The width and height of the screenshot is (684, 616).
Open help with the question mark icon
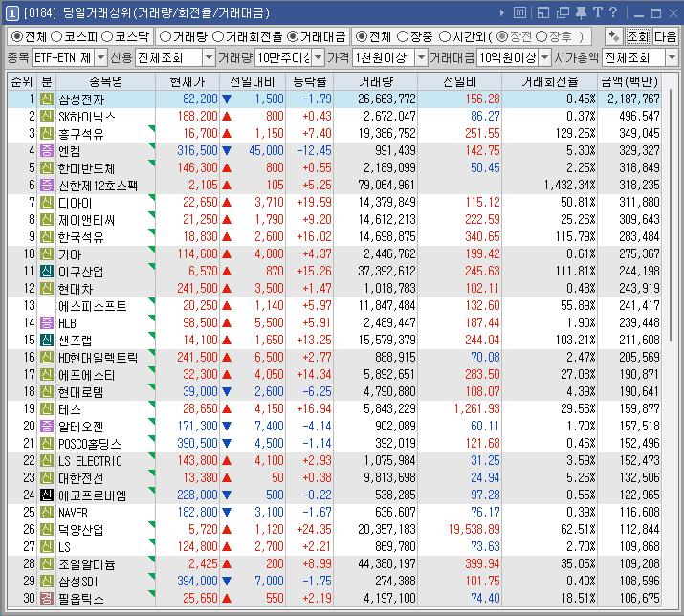tap(613, 12)
